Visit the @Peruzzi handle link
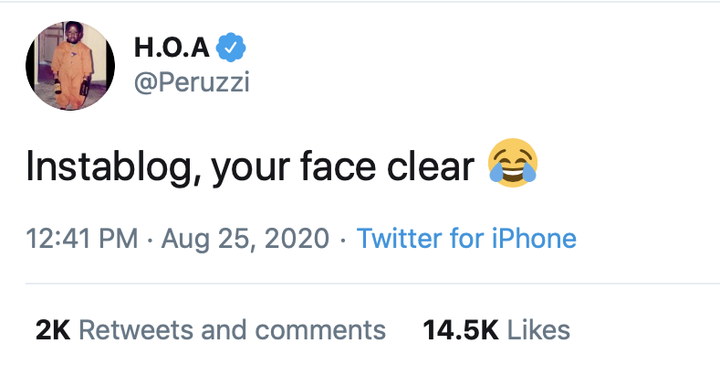 coord(192,83)
